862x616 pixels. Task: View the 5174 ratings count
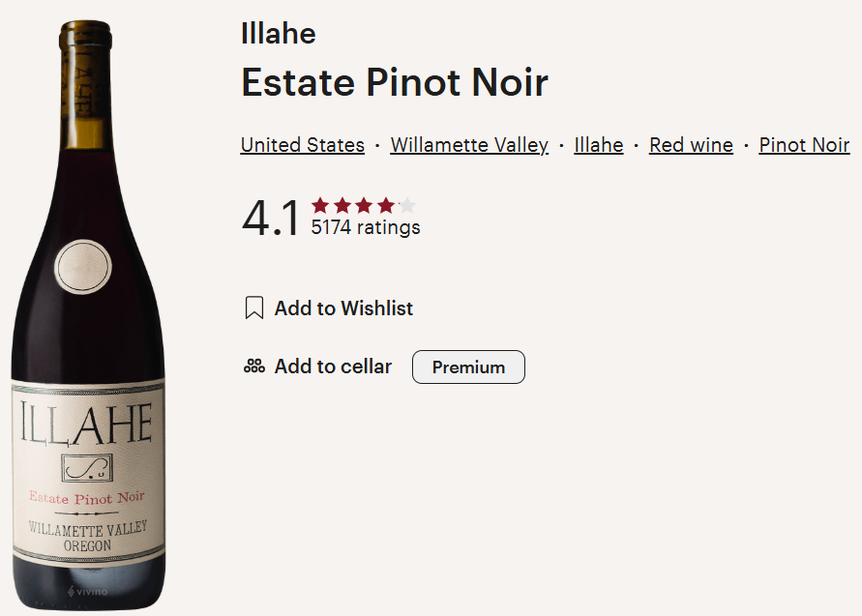(365, 228)
